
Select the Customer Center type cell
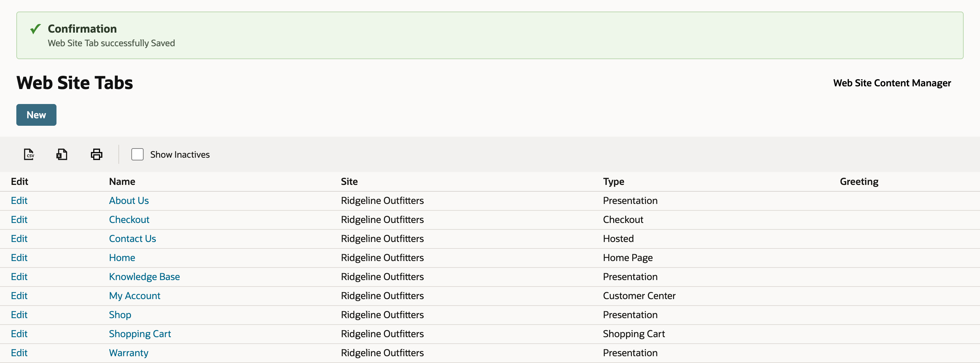click(639, 295)
